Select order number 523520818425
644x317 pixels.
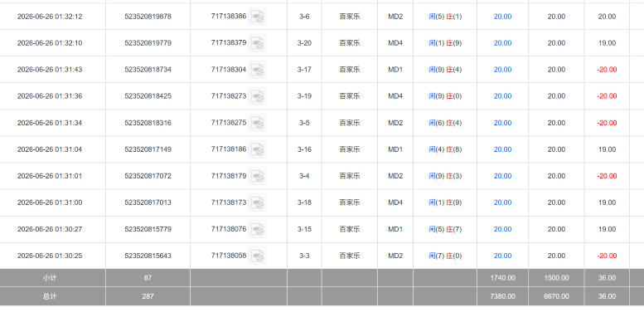pyautogui.click(x=148, y=95)
